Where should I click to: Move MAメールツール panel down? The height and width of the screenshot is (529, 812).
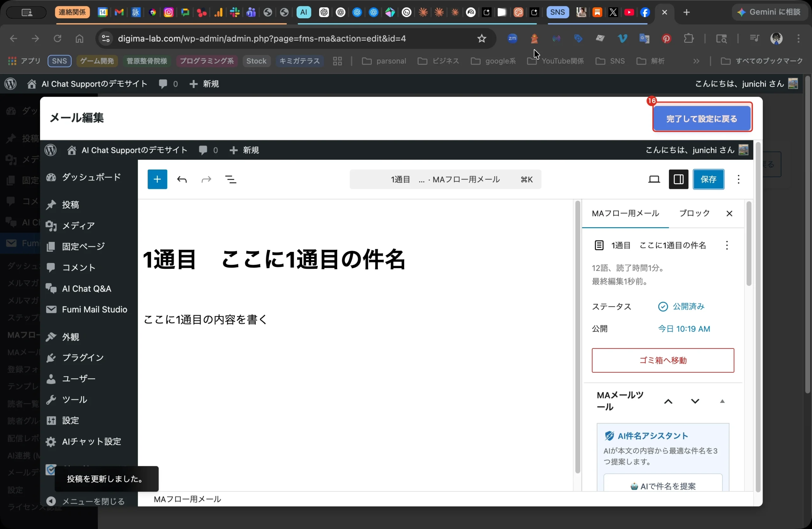tap(695, 401)
